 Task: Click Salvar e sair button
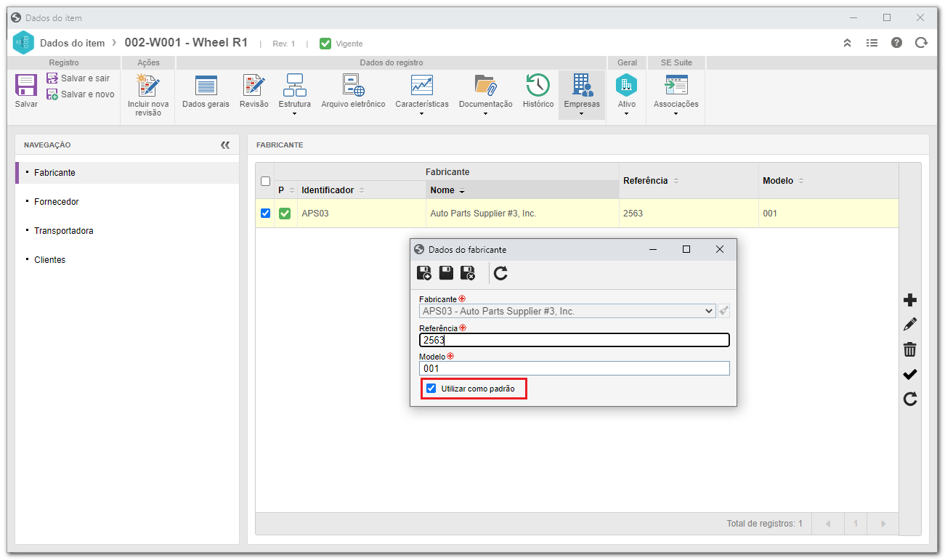click(78, 78)
